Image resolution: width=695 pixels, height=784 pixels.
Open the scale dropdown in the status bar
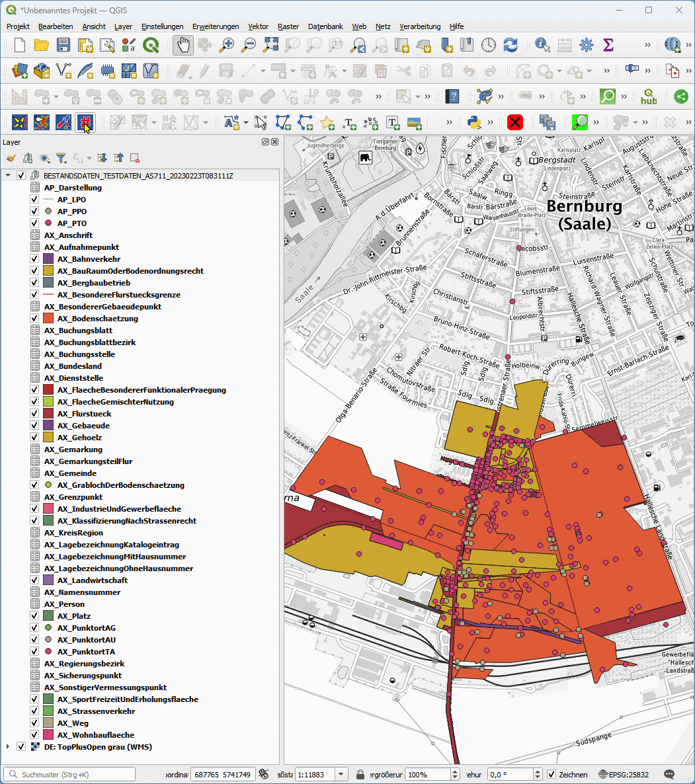coord(341,775)
